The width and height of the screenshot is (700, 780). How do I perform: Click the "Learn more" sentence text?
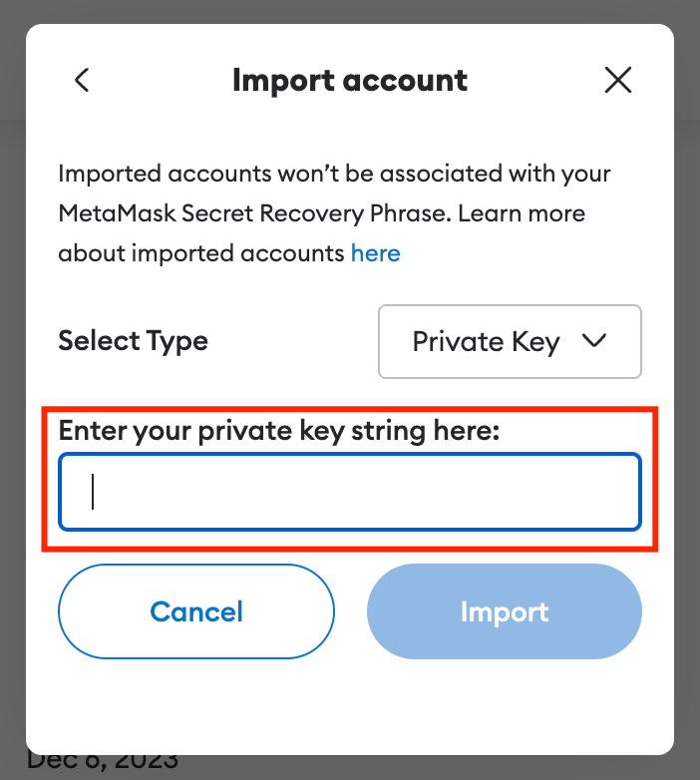point(522,213)
